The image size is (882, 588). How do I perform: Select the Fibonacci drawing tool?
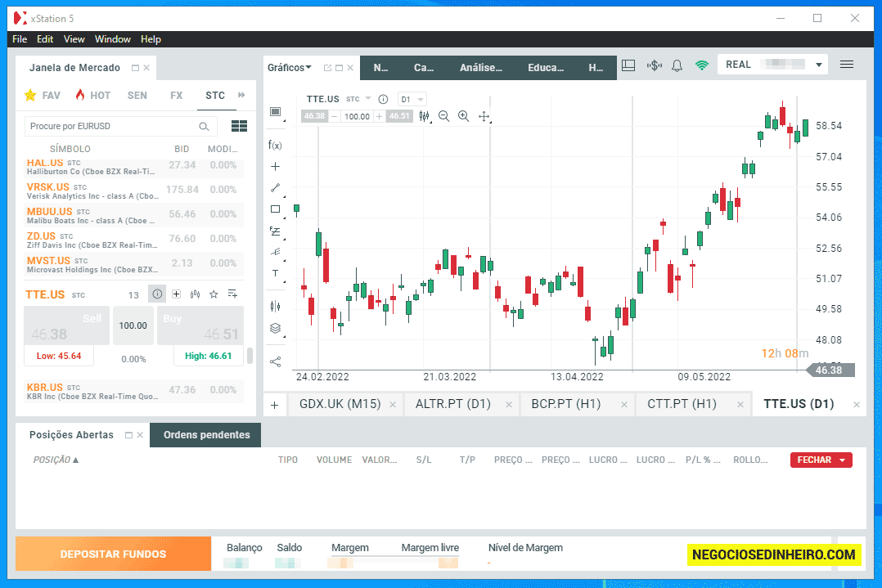[x=275, y=231]
